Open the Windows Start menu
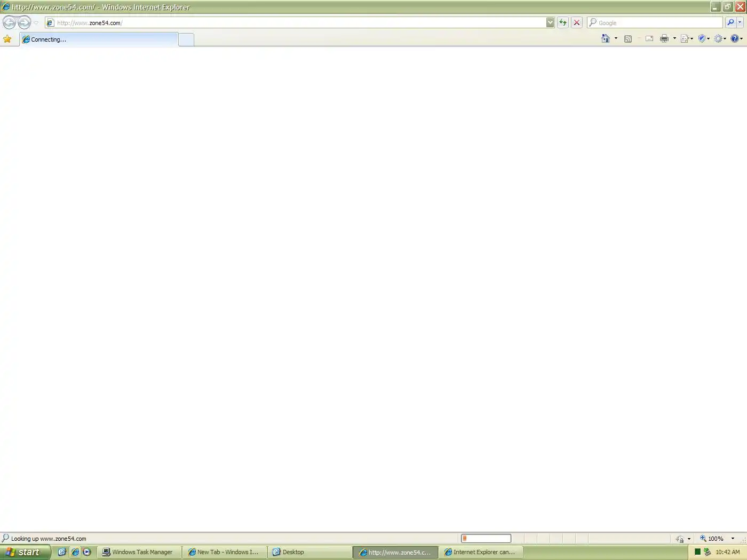This screenshot has width=747, height=560. click(26, 552)
